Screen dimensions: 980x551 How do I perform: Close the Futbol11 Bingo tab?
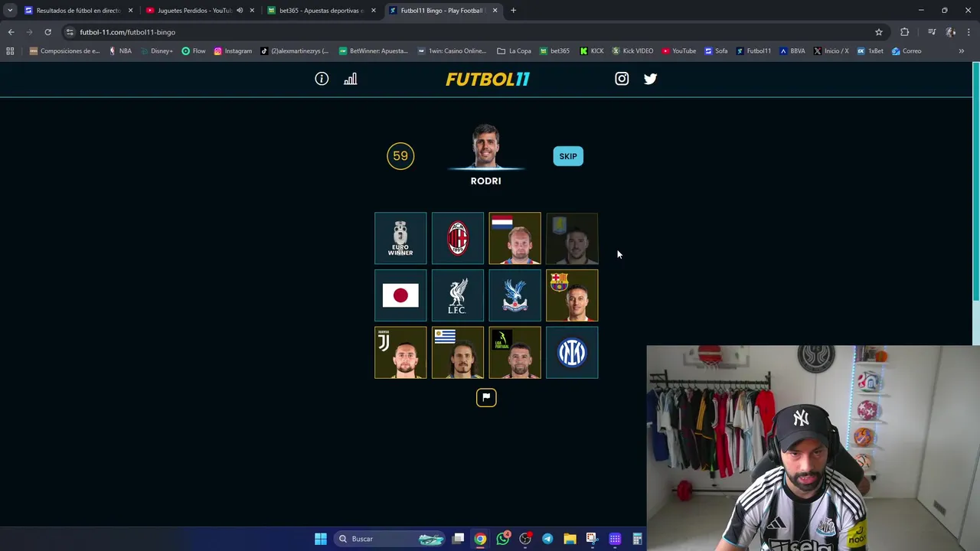(495, 11)
